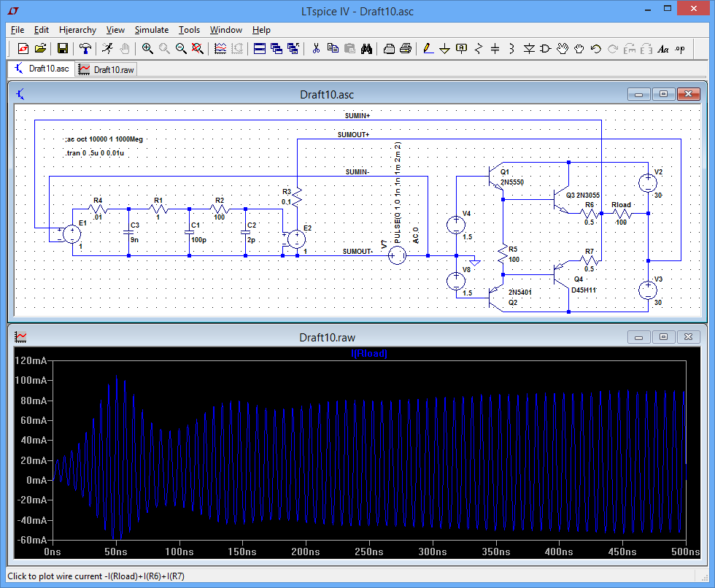The width and height of the screenshot is (715, 588).
Task: Switch to the Draft10.raw tab
Action: 107,69
